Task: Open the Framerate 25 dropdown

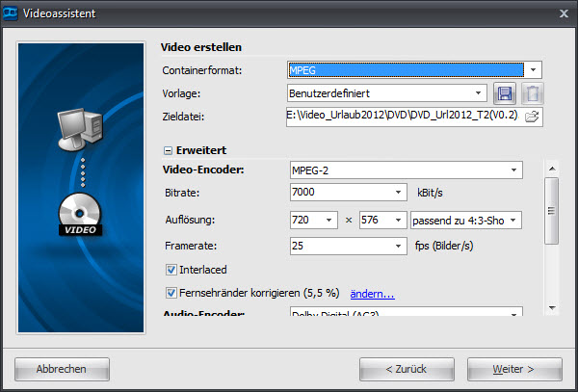Action: (x=399, y=247)
